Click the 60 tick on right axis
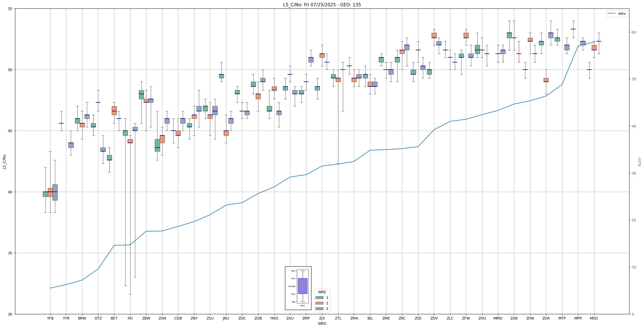The height and width of the screenshot is (328, 644). point(634,32)
